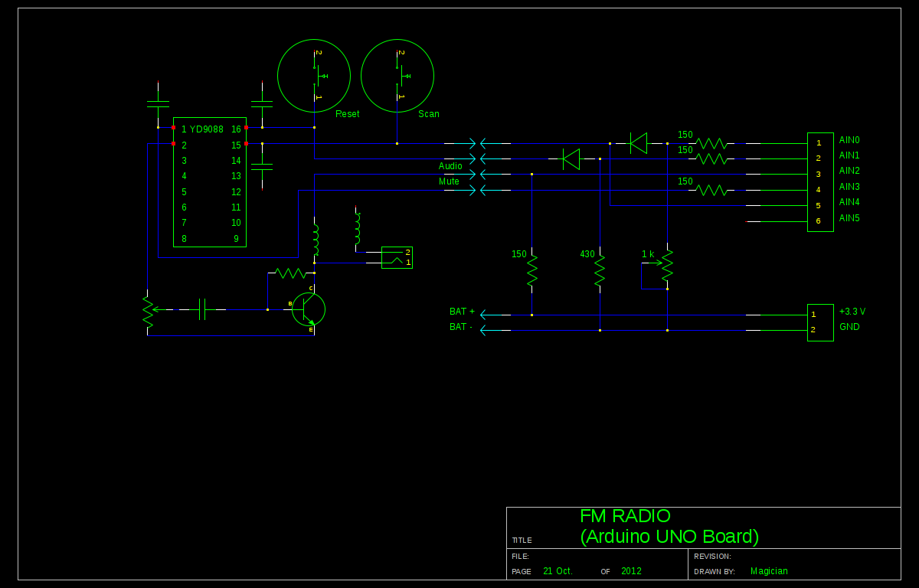Click the BAT - connector arrow
The height and width of the screenshot is (588, 919).
point(495,331)
